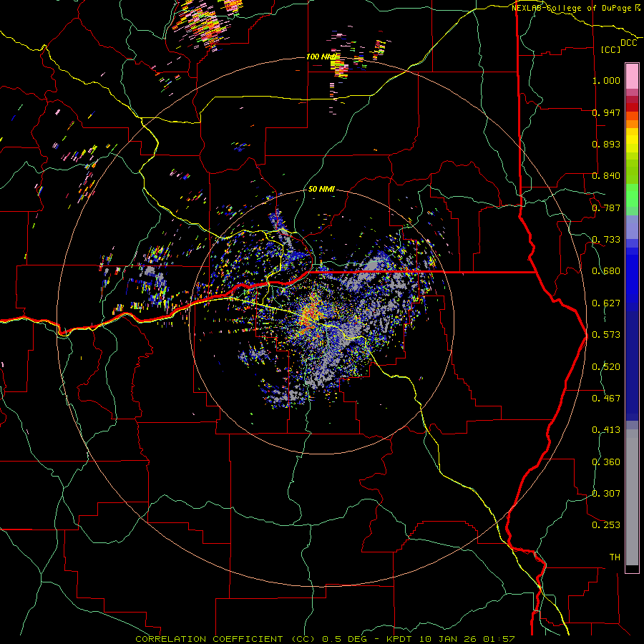The height and width of the screenshot is (644, 644).
Task: Pick the "0.627" legend value
Action: pyautogui.click(x=606, y=303)
